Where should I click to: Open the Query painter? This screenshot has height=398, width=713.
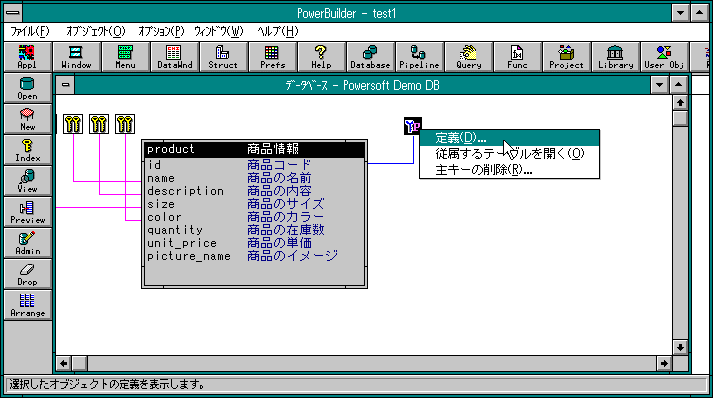(x=468, y=57)
